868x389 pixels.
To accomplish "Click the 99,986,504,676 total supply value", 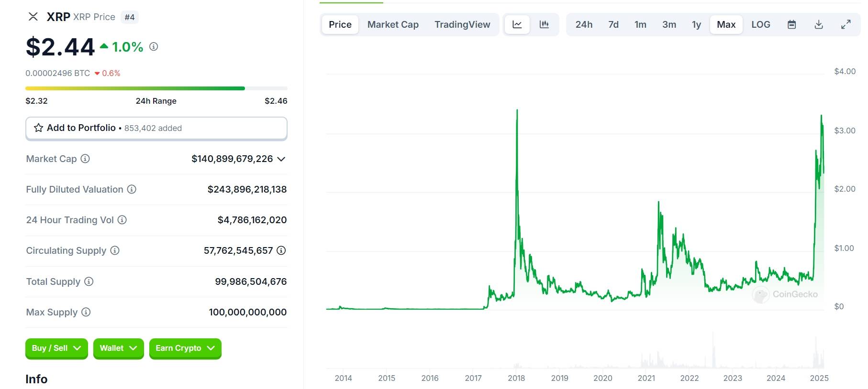I will (x=251, y=281).
